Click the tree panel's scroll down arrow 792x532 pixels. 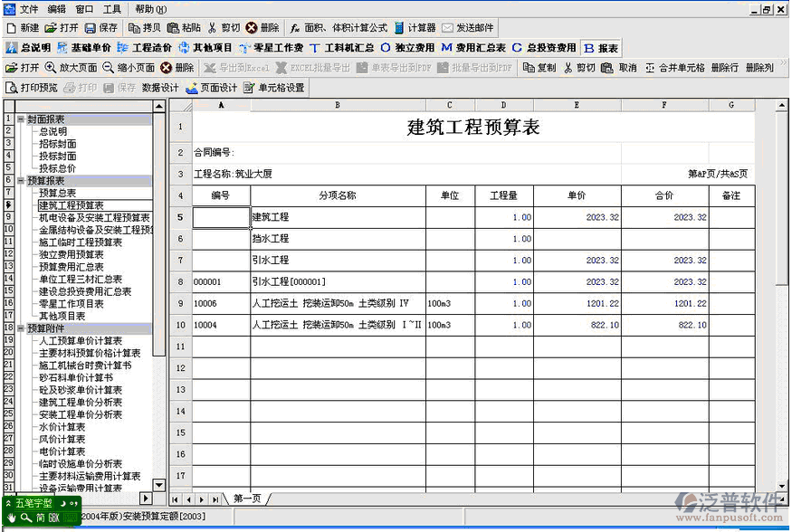click(x=159, y=486)
